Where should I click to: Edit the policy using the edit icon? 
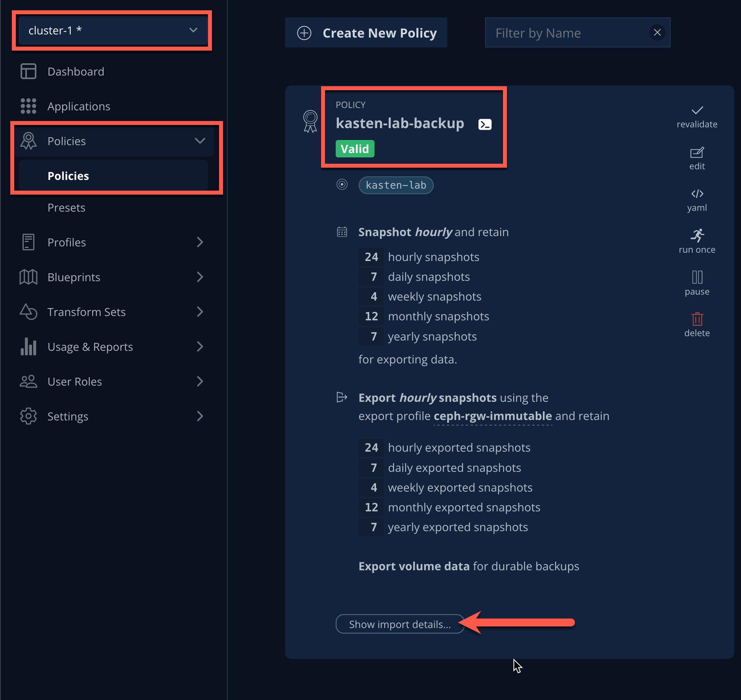(x=697, y=153)
